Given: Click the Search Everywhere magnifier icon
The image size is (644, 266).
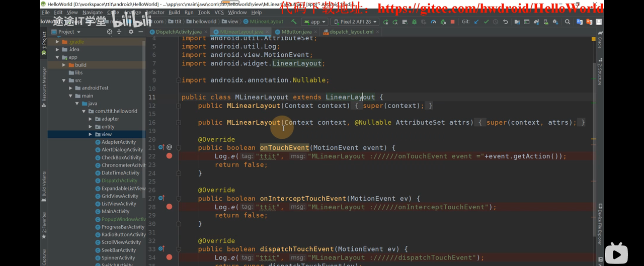Looking at the screenshot, I should pyautogui.click(x=568, y=22).
